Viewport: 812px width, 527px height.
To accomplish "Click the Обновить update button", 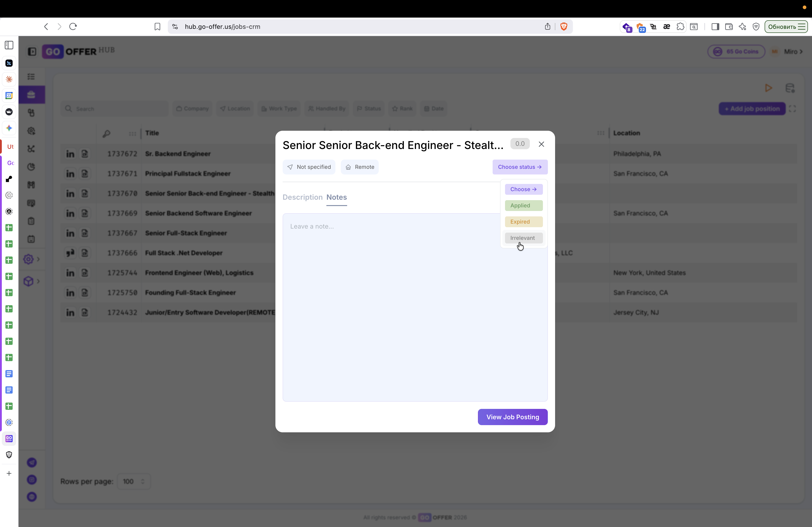I will pyautogui.click(x=782, y=27).
